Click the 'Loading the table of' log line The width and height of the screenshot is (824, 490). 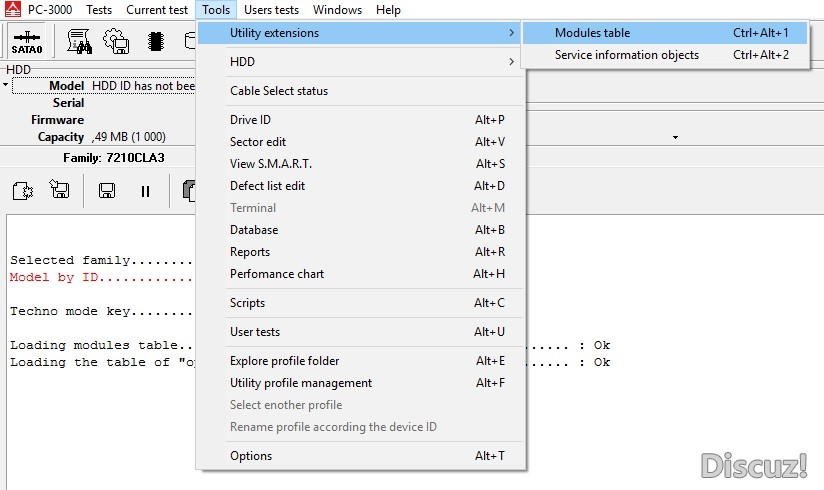coord(101,362)
